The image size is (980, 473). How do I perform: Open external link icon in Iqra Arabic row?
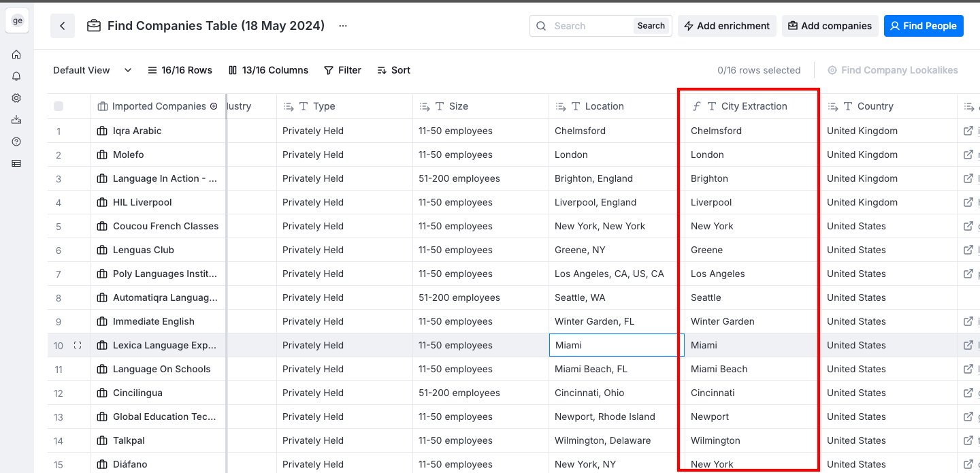(x=968, y=131)
